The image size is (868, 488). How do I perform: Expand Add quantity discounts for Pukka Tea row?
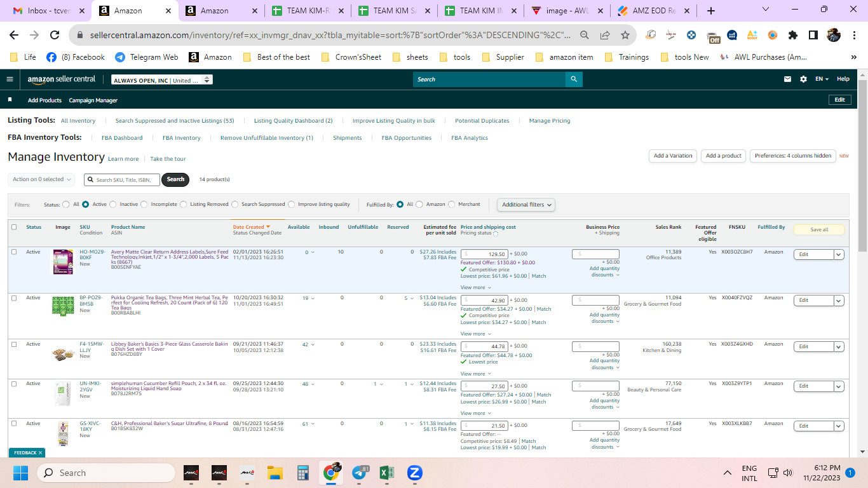[604, 318]
